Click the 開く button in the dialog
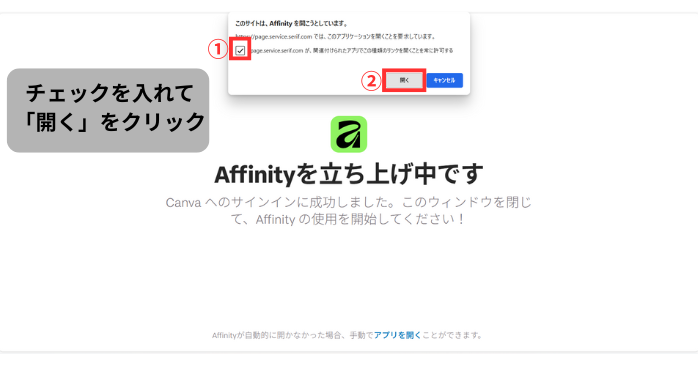Image resolution: width=698 pixels, height=365 pixels. [x=404, y=80]
